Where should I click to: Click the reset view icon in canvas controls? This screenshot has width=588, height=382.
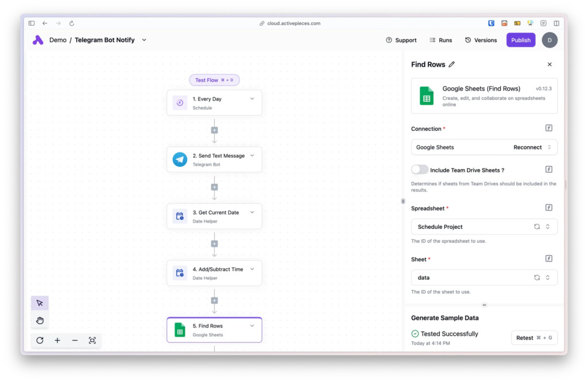tap(40, 341)
